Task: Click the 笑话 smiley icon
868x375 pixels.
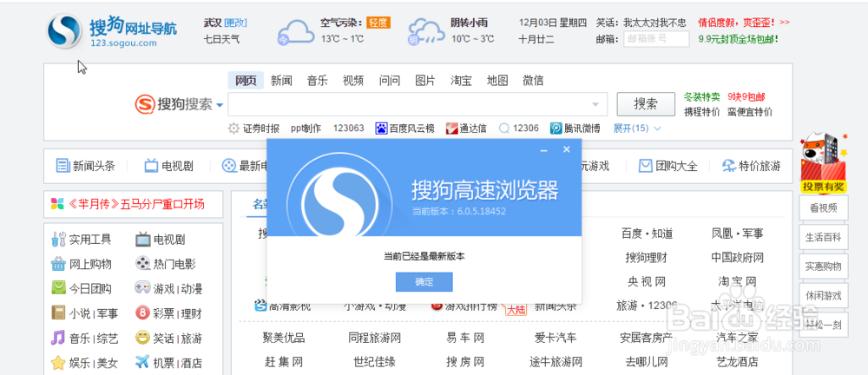Action: point(143,338)
